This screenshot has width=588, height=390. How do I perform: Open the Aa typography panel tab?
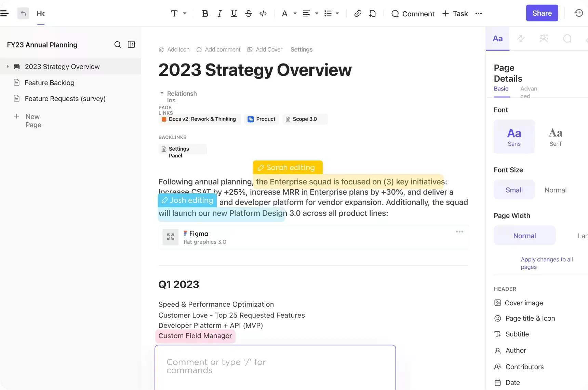pyautogui.click(x=498, y=39)
